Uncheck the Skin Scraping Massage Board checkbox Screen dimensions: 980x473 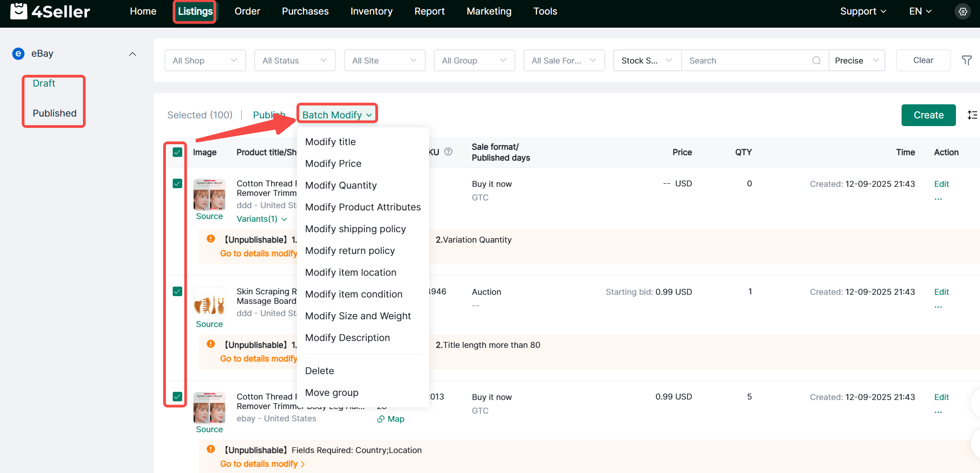coord(177,292)
